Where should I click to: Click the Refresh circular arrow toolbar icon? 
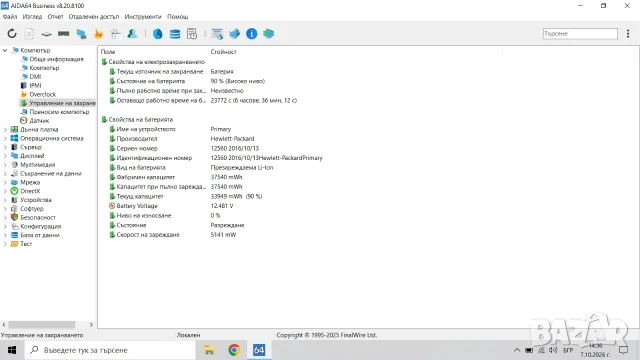click(x=12, y=33)
